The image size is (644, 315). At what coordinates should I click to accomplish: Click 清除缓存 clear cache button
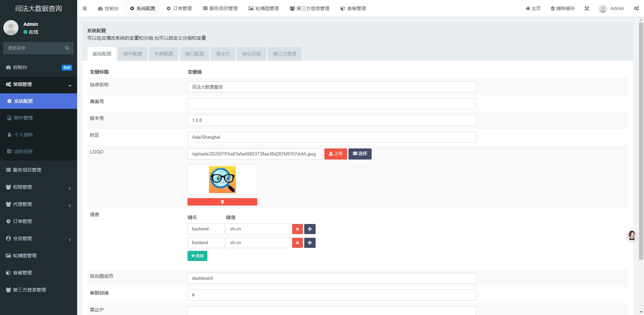pyautogui.click(x=563, y=8)
